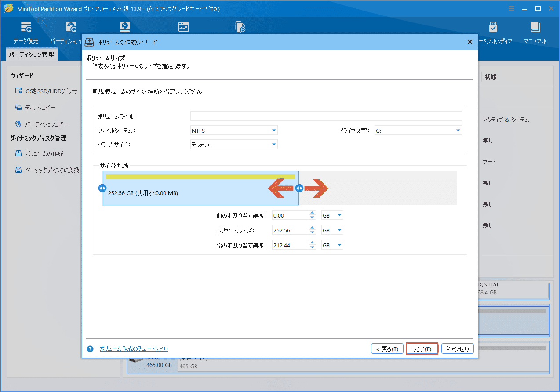This screenshot has width=560, height=392.
Task: Decrease ボリュームサイズ with the down arrow
Action: tap(312, 232)
